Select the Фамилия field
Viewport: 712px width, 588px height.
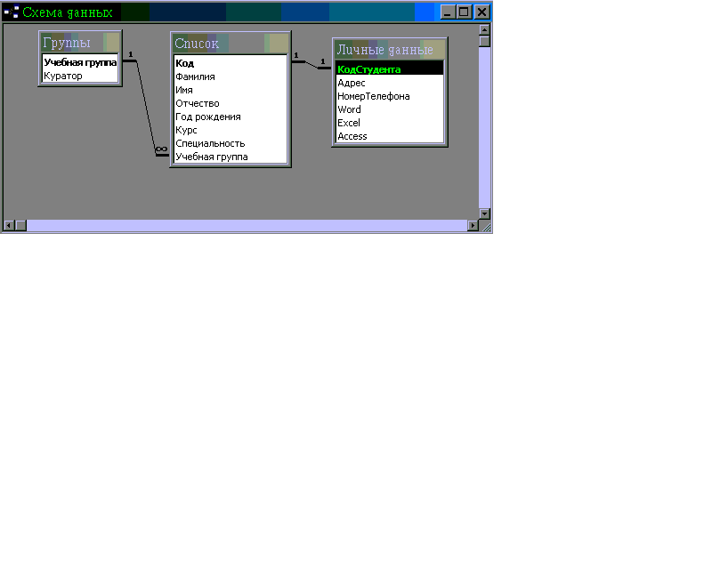(x=231, y=77)
